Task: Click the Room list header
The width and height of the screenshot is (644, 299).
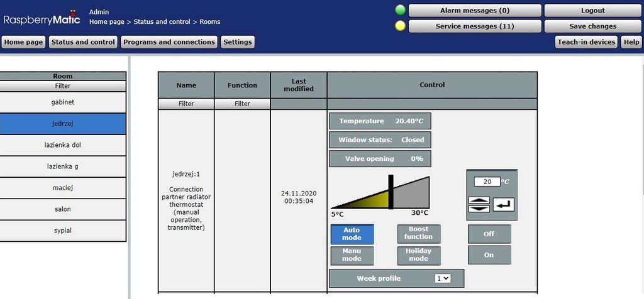Action: [63, 76]
